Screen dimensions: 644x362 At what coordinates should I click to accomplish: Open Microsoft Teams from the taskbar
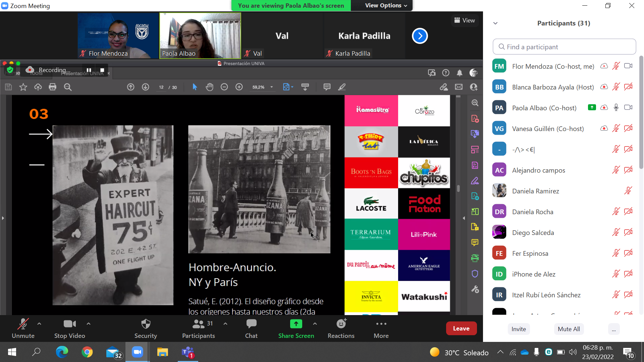tap(188, 352)
